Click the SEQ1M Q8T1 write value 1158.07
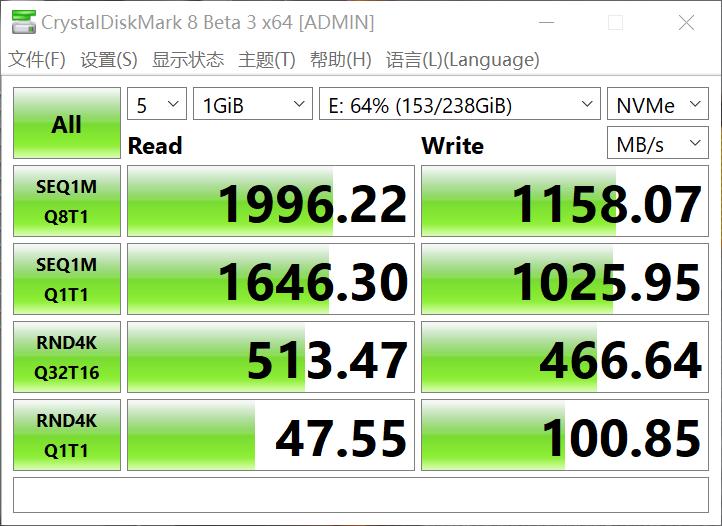The image size is (722, 526). [x=565, y=201]
